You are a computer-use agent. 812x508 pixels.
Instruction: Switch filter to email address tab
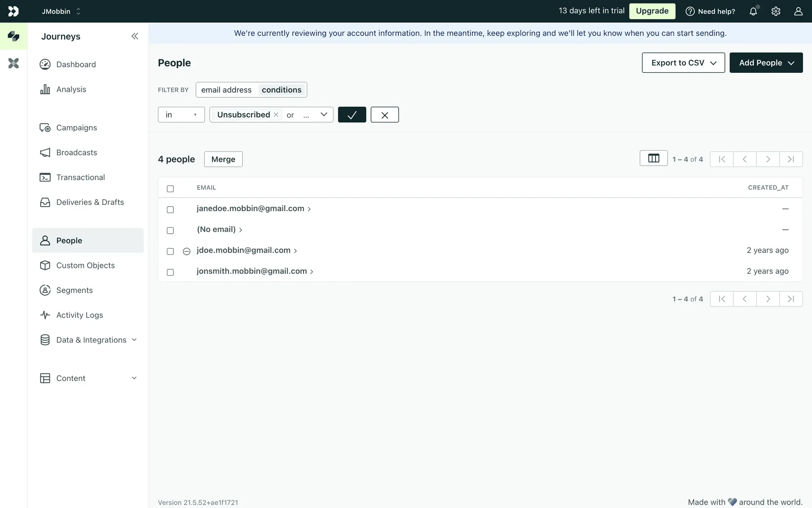click(x=226, y=90)
